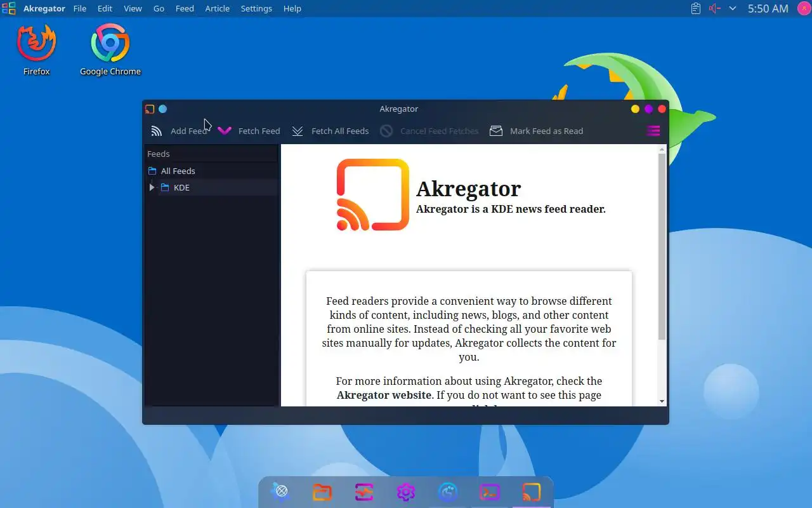Expand the system tray hidden icons arrow
This screenshot has height=508, width=812.
tap(733, 8)
